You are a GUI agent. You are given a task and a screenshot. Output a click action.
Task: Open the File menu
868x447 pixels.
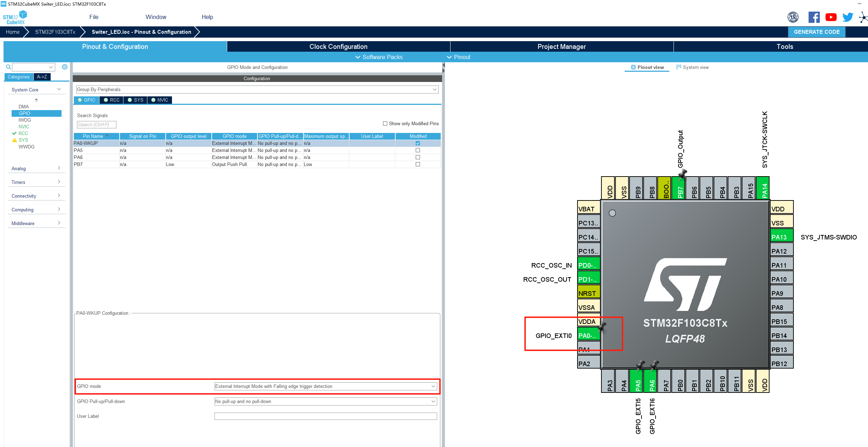pyautogui.click(x=94, y=17)
